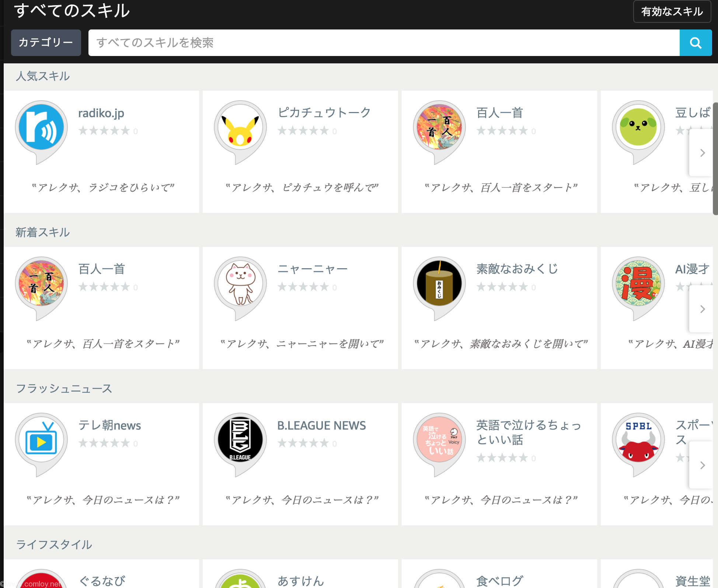
Task: Click the vertical scrollbar thumb
Action: pyautogui.click(x=715, y=159)
